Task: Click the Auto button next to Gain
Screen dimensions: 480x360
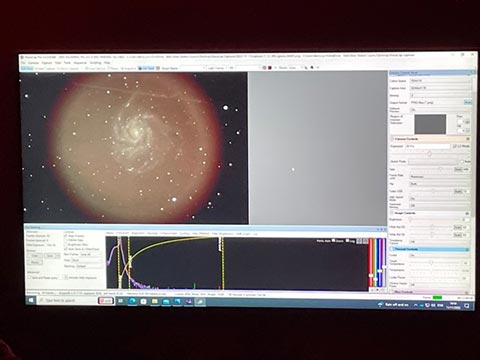Action: [458, 169]
